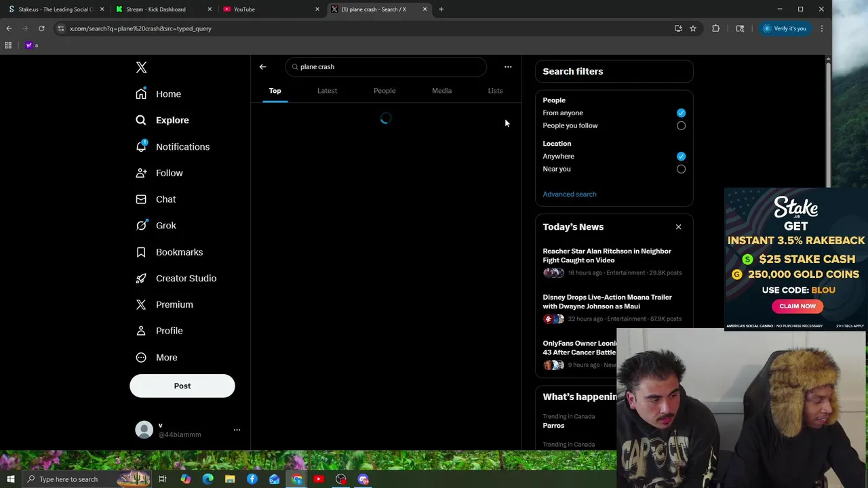The width and height of the screenshot is (868, 488).
Task: Open Disney Live-Action Moana Trailer story
Action: click(x=614, y=308)
